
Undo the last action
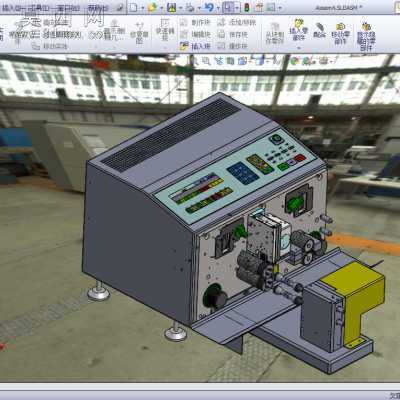coord(209,7)
